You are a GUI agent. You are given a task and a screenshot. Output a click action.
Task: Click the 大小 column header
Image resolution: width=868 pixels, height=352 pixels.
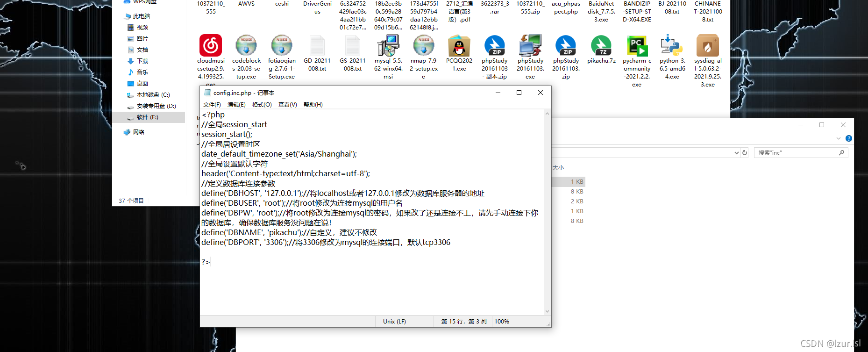point(558,167)
